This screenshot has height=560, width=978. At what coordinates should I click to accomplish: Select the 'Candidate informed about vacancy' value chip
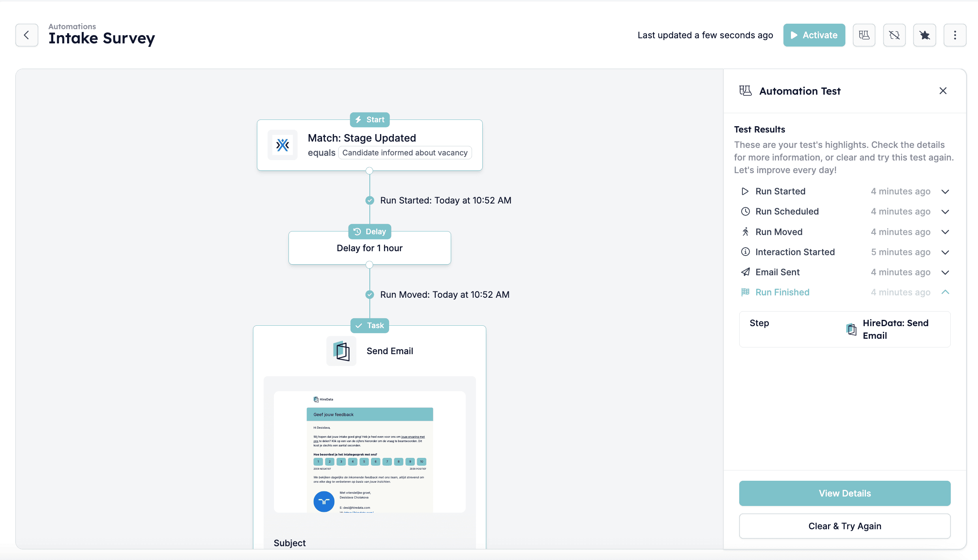click(405, 153)
